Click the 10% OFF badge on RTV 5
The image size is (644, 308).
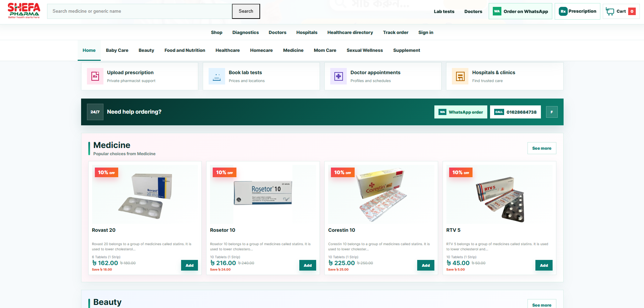click(x=460, y=172)
